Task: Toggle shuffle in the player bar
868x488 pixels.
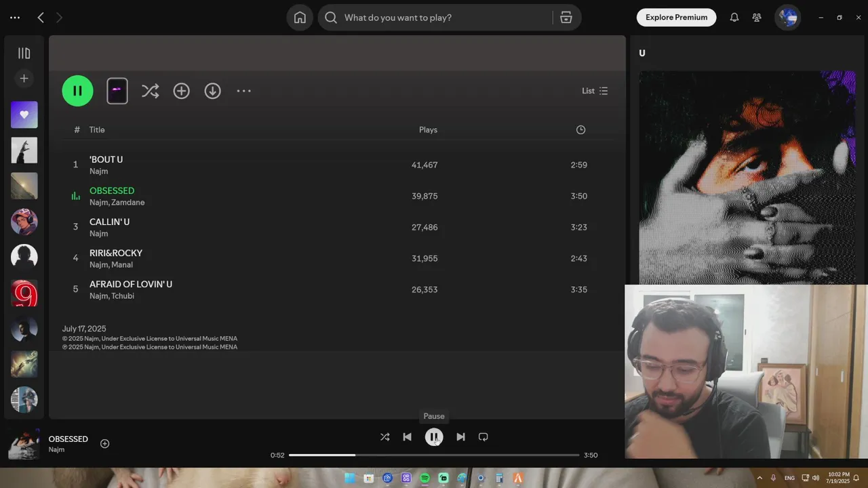Action: tap(385, 437)
